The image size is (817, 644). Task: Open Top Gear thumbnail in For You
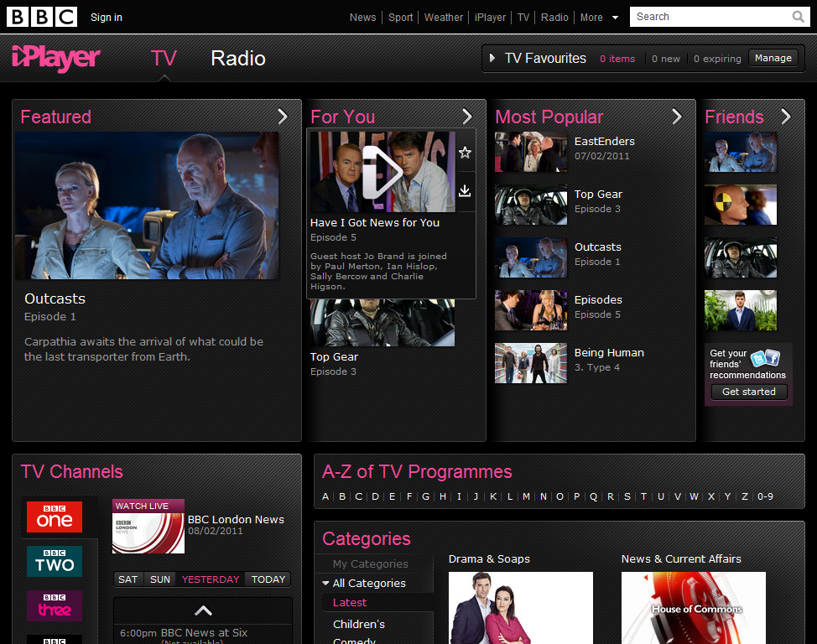(382, 323)
